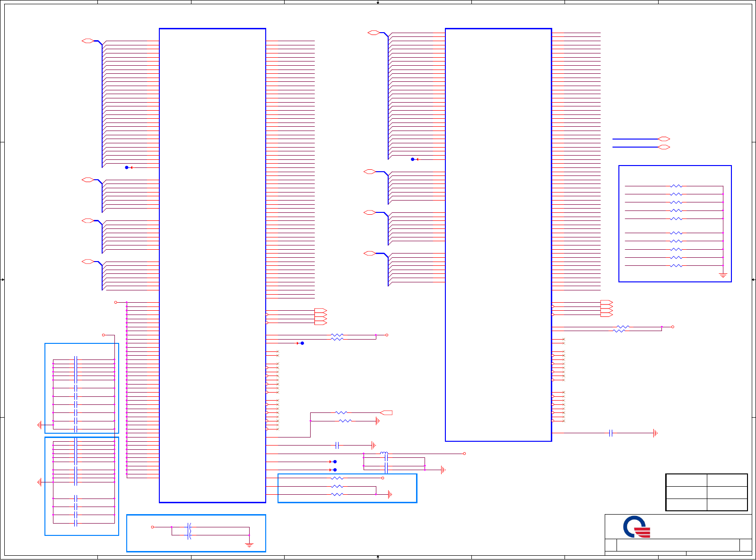Click the empty six-cell revision table

point(706,492)
